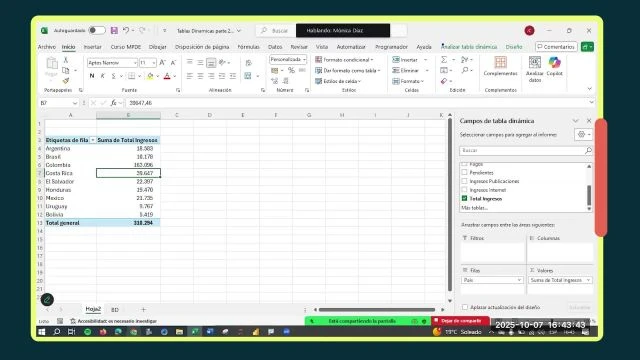Open the Analizar tabla dinámica tab
This screenshot has height=360, width=640.
[x=469, y=47]
